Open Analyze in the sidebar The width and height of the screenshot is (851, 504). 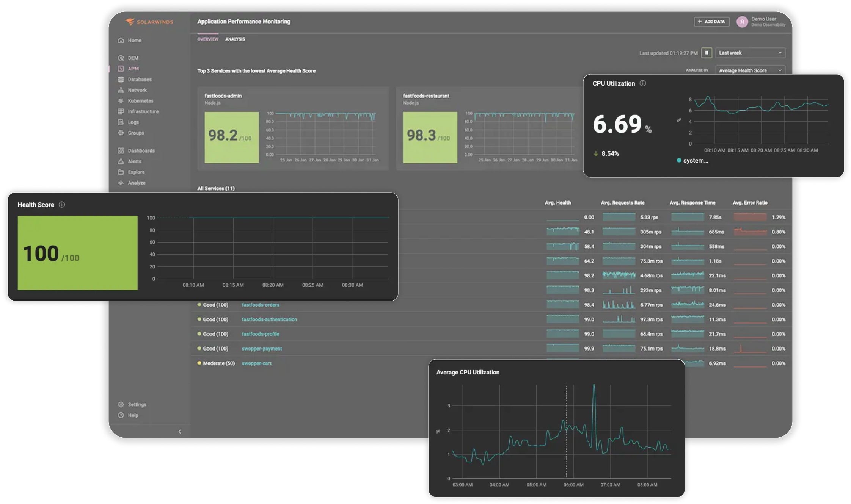[132, 182]
